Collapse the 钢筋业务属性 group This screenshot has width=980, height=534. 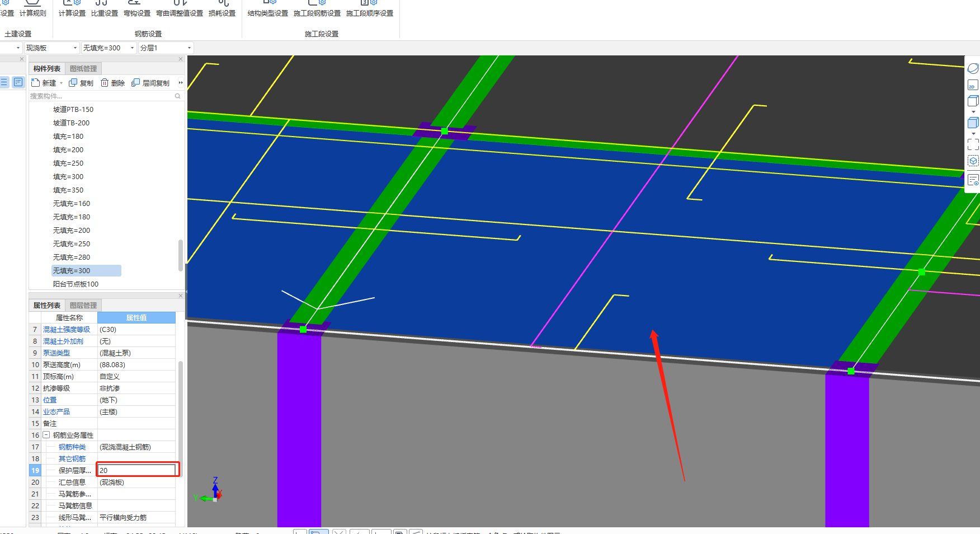point(46,435)
